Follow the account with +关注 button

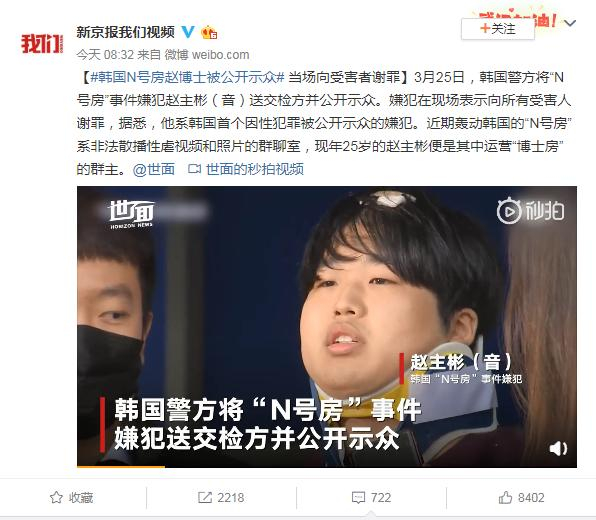498,29
